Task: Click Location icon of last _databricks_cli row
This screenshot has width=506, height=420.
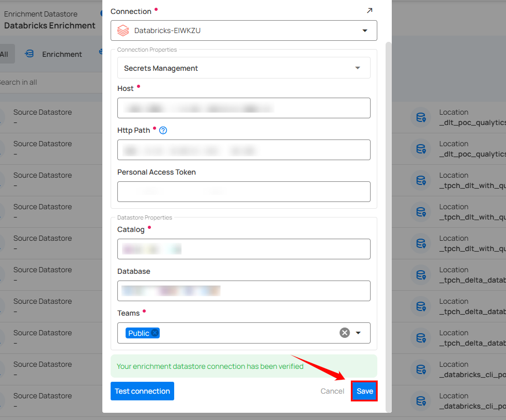Action: click(x=421, y=401)
